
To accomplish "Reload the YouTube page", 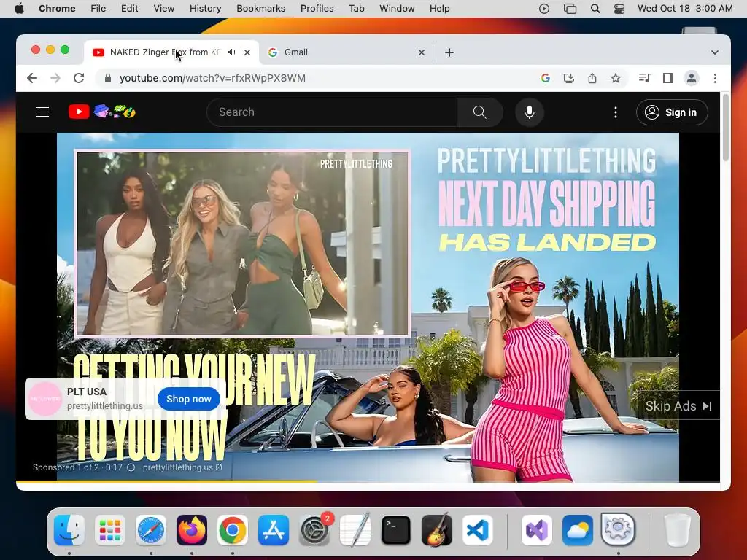I will [79, 78].
